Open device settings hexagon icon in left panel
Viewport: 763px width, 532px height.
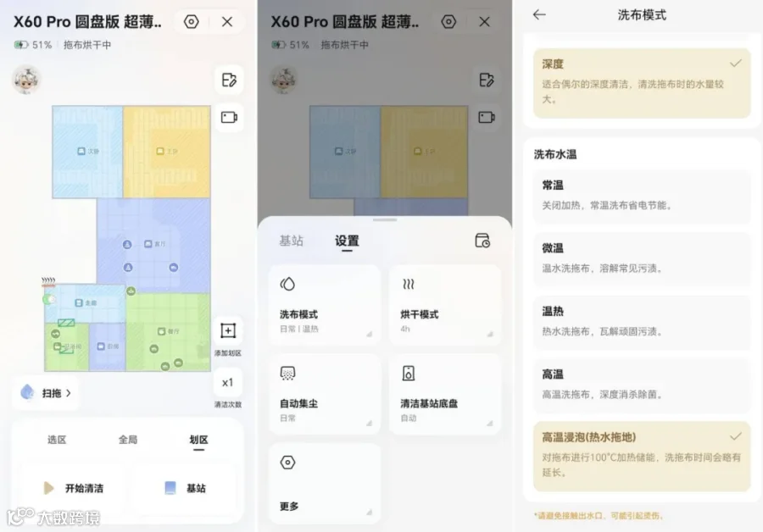[192, 22]
